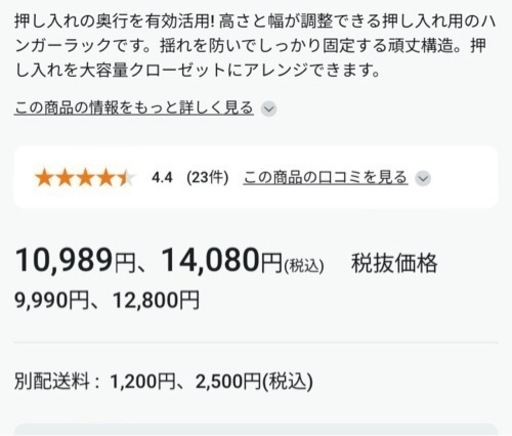512x436 pixels.
Task: Click the (23件) review count
Action: [x=207, y=177]
